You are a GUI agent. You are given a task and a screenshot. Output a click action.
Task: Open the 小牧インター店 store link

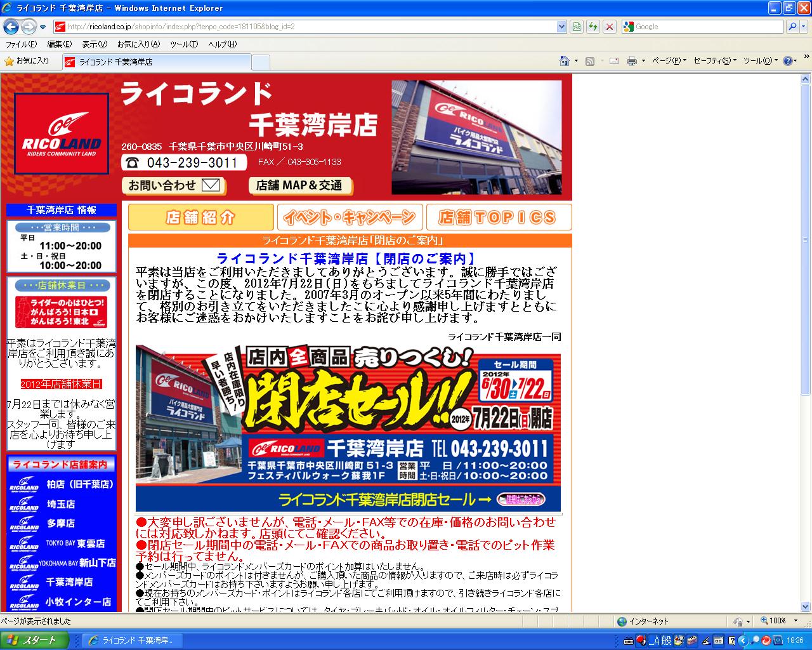62,602
